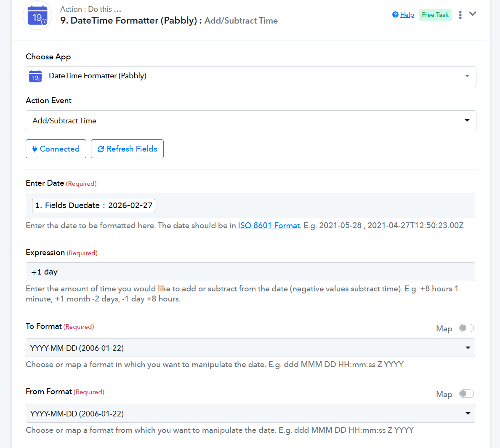Click the plug icon on Connected button
The height and width of the screenshot is (448, 500).
(35, 149)
